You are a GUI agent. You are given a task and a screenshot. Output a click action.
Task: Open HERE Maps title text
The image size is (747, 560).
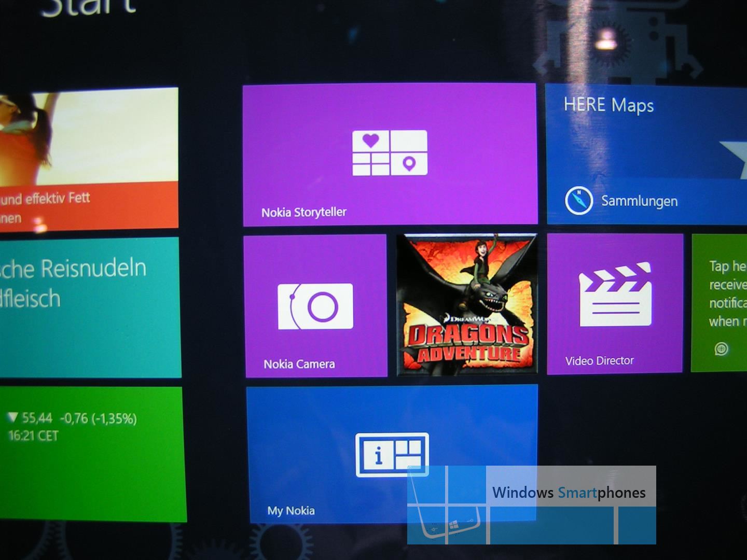point(608,105)
